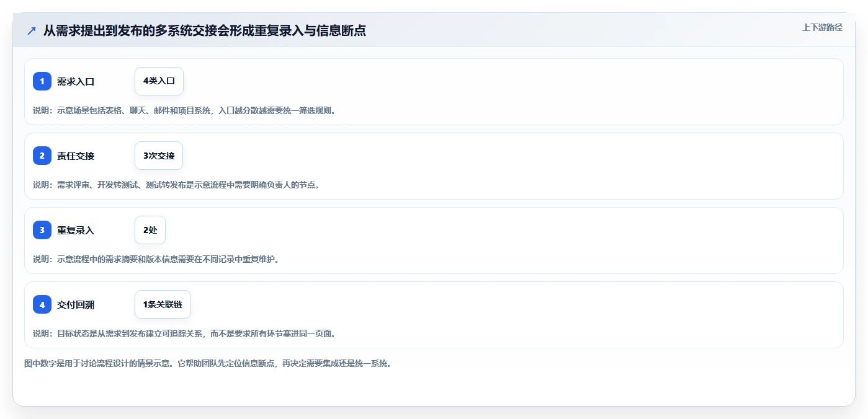Click the 3次交接 tag
The width and height of the screenshot is (868, 419).
159,156
